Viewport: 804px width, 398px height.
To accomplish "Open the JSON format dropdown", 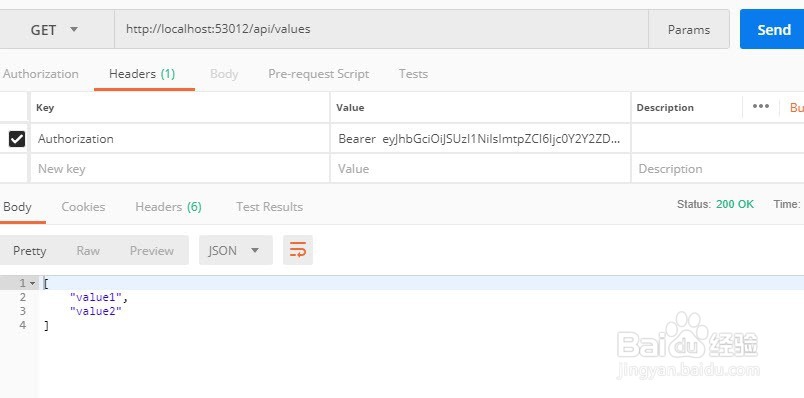I will 235,250.
